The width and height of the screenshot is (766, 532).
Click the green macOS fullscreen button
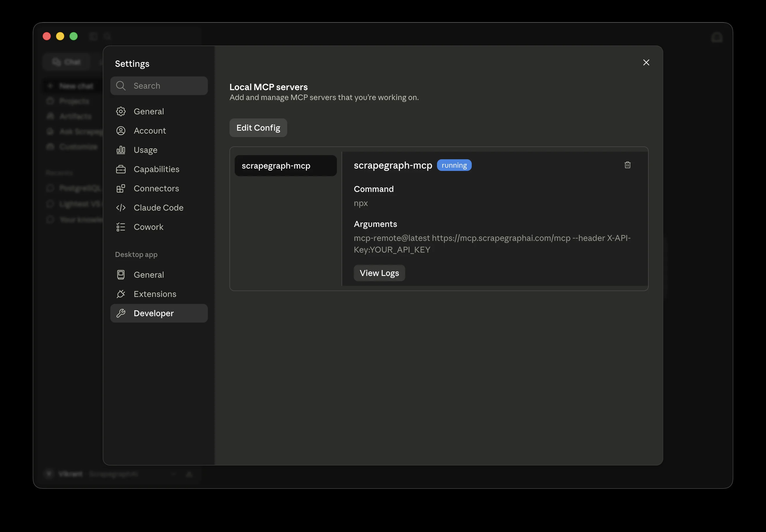[73, 36]
